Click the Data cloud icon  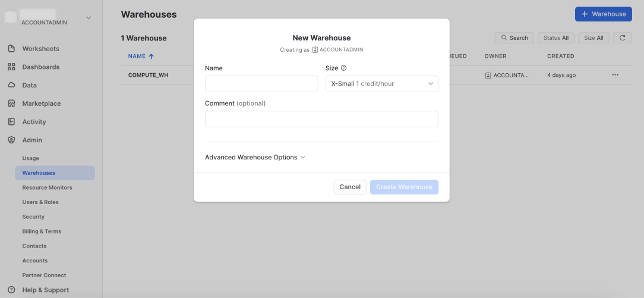pyautogui.click(x=11, y=85)
